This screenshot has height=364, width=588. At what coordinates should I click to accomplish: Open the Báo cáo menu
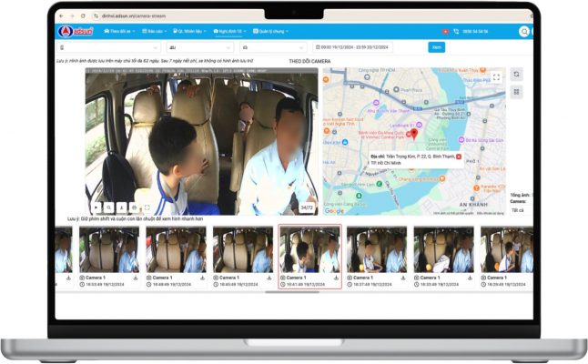tap(153, 31)
